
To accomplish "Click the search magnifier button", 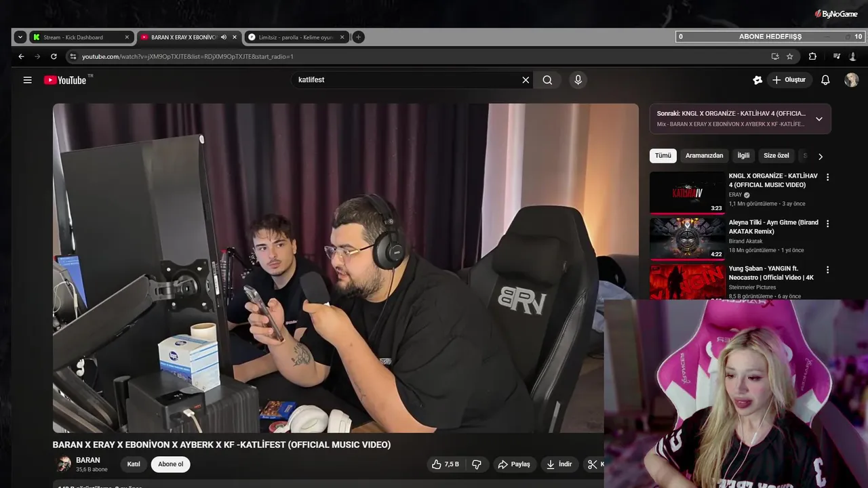I will tap(547, 80).
